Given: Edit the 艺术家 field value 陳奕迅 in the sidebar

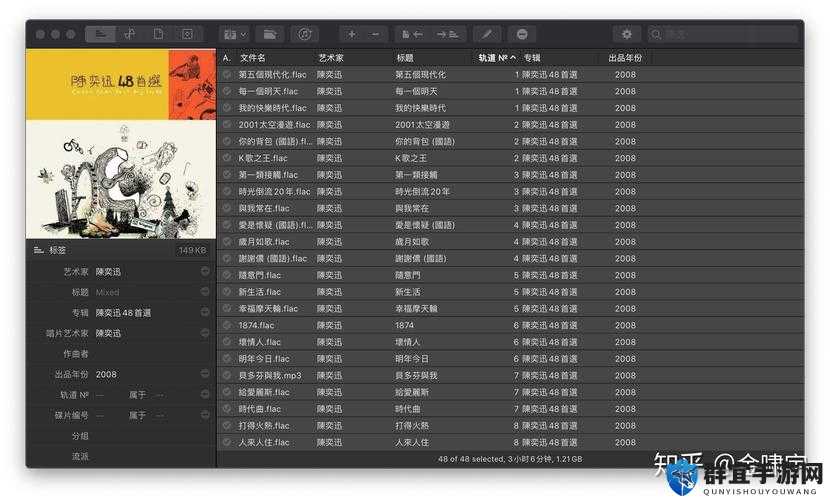Looking at the screenshot, I should click(x=109, y=271).
